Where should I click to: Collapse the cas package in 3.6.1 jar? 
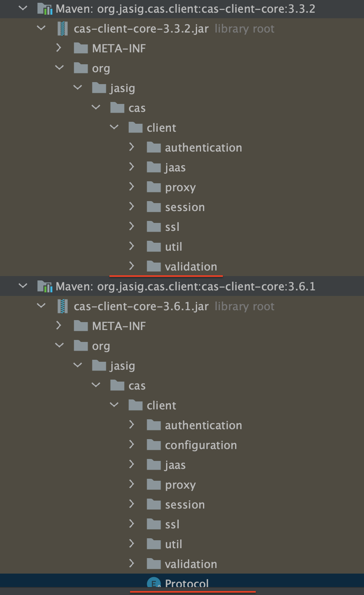coord(96,385)
